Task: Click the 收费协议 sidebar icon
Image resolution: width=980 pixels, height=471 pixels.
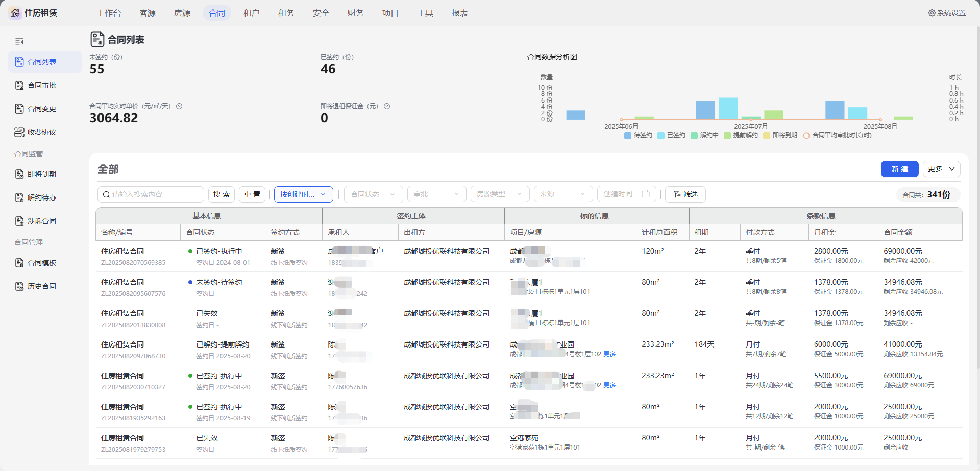Action: [19, 132]
